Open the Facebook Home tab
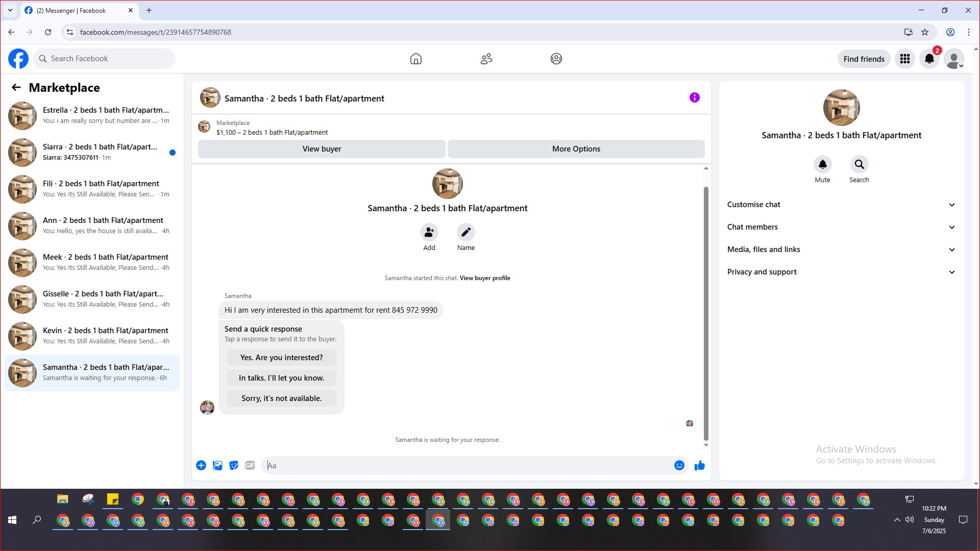The height and width of the screenshot is (551, 980). [x=415, y=59]
